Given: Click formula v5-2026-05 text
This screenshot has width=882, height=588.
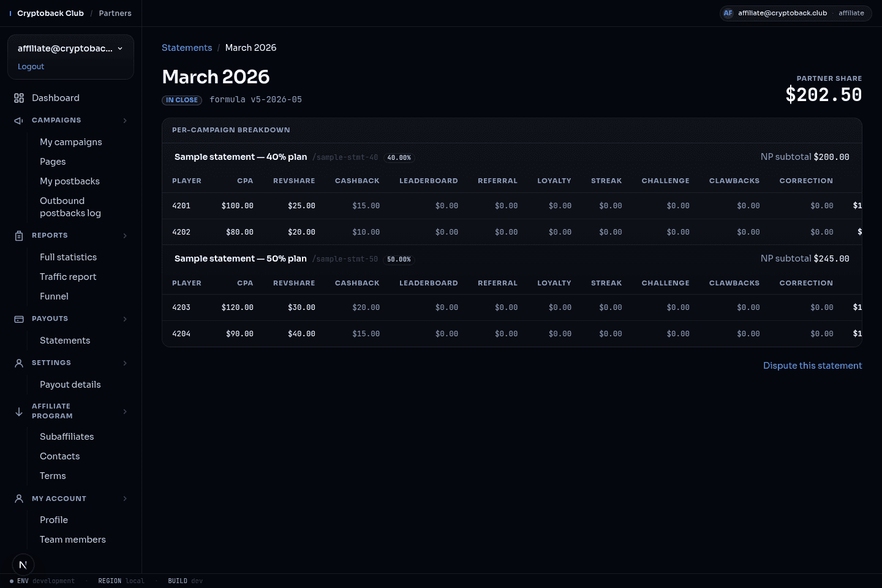Looking at the screenshot, I should coord(255,99).
